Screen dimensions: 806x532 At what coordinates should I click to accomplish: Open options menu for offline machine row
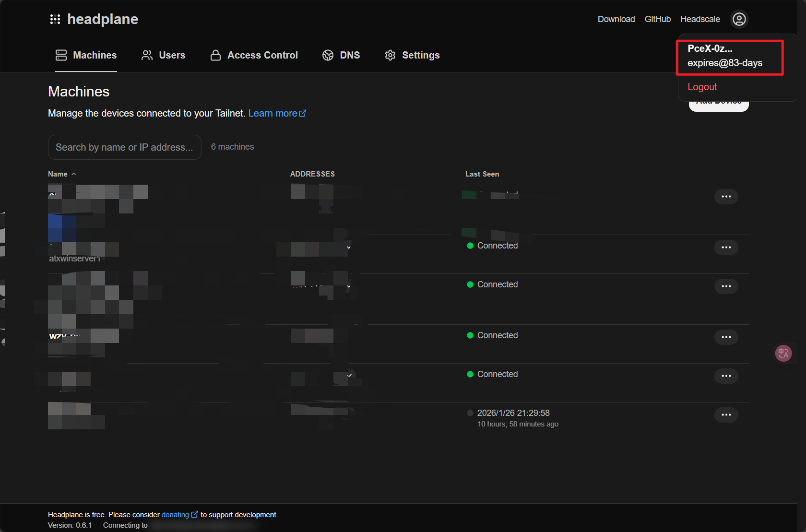[726, 415]
